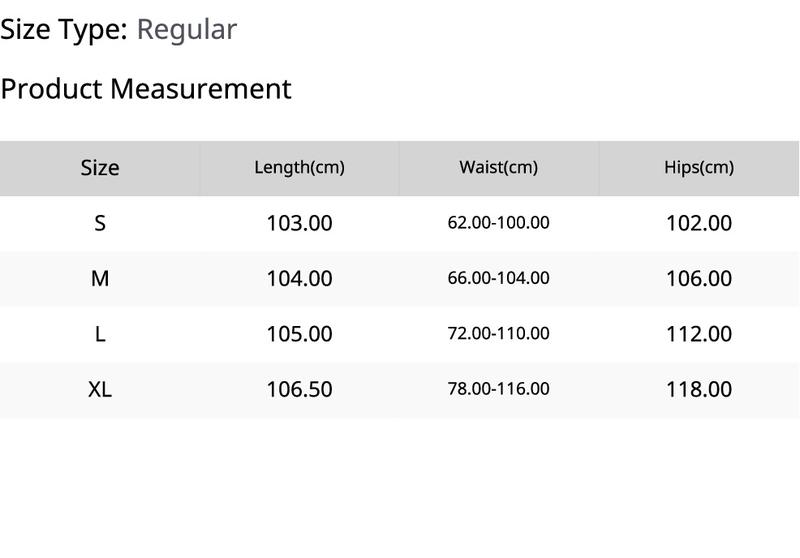Click waist range 66.00-104.00
This screenshot has width=800, height=558.
498,278
